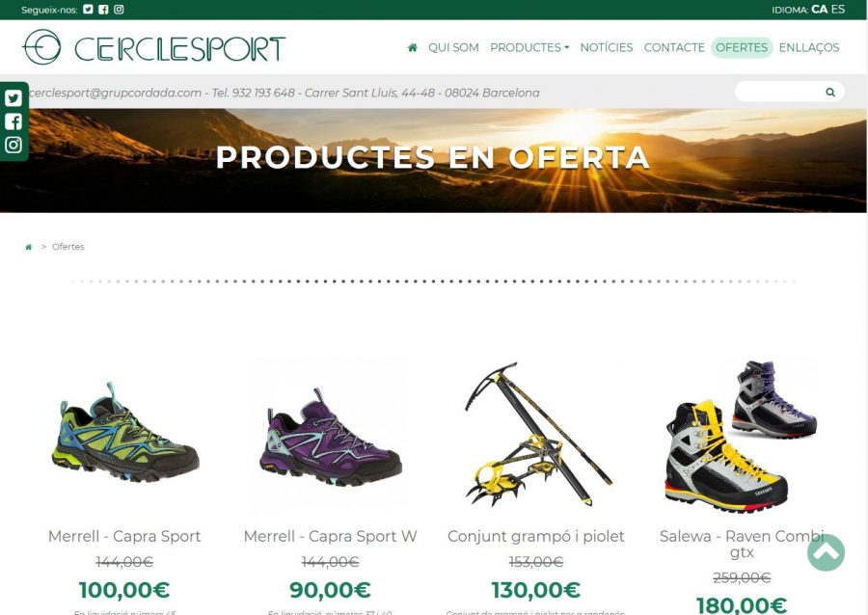Click the OFERTES navigation button

point(742,47)
